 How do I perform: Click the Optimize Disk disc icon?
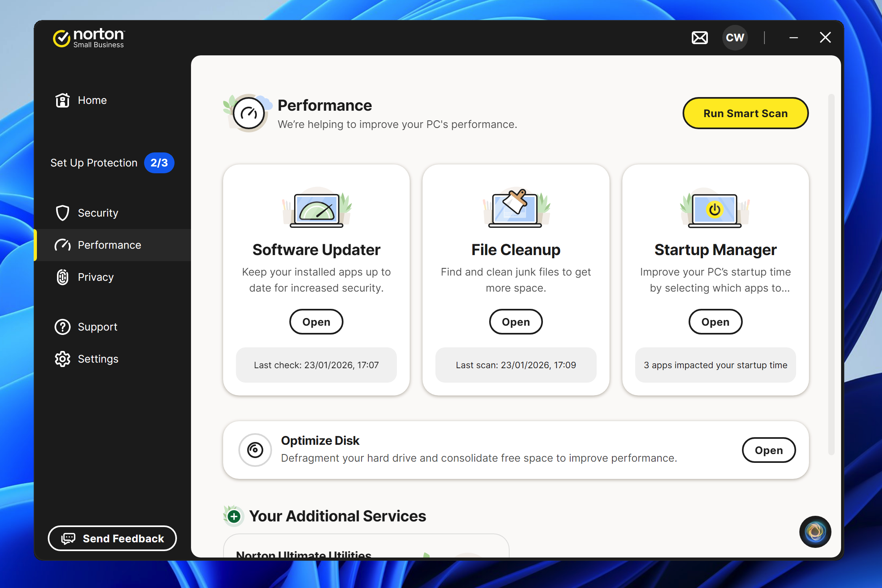tap(255, 450)
